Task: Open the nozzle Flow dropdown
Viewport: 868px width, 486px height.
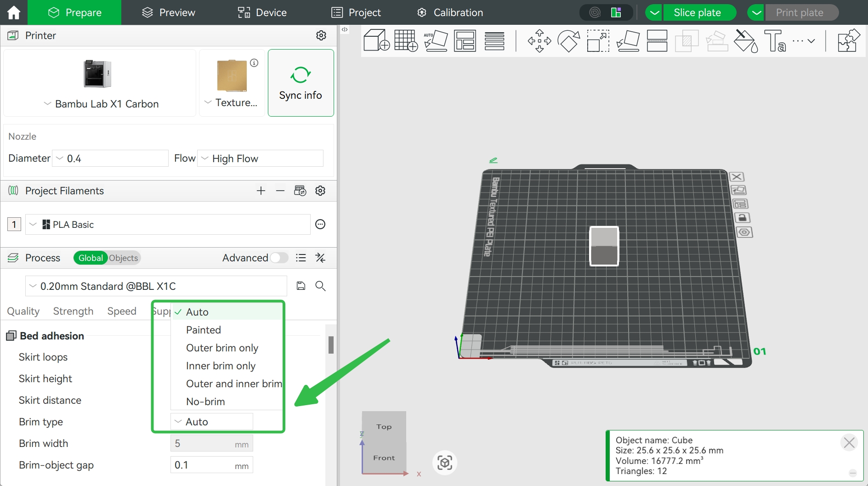Action: tap(260, 158)
